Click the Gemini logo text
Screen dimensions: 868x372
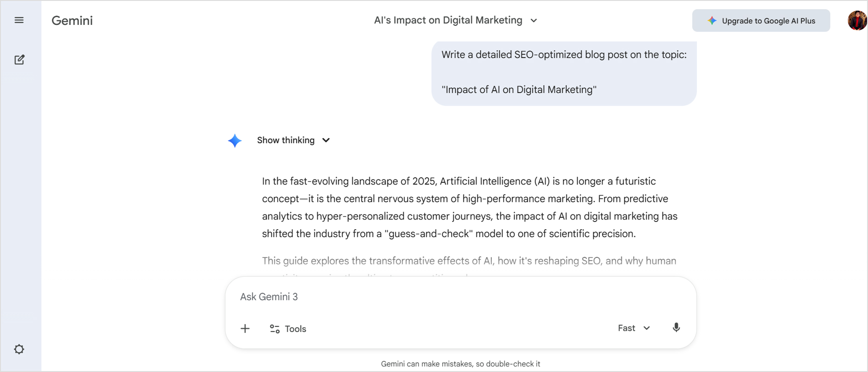click(x=72, y=20)
